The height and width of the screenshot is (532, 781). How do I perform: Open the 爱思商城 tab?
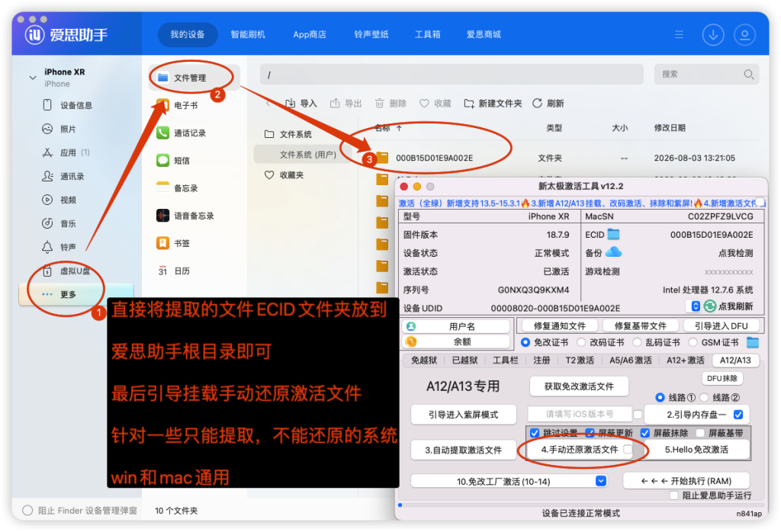pos(483,35)
